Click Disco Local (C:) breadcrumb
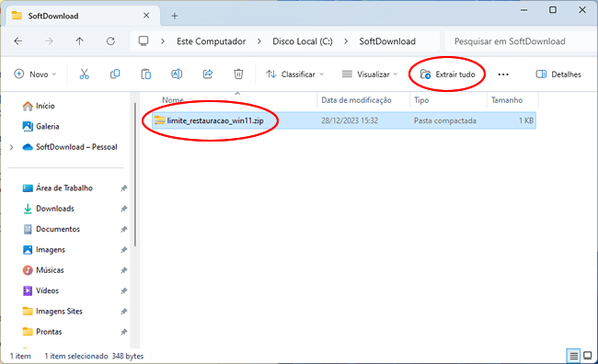 coord(303,41)
